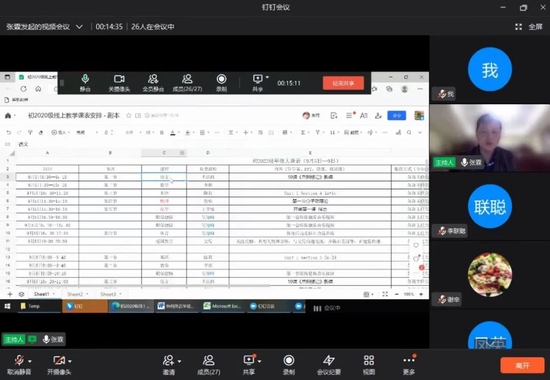Click the red 结束共享 button
The height and width of the screenshot is (380, 550).
tap(343, 83)
